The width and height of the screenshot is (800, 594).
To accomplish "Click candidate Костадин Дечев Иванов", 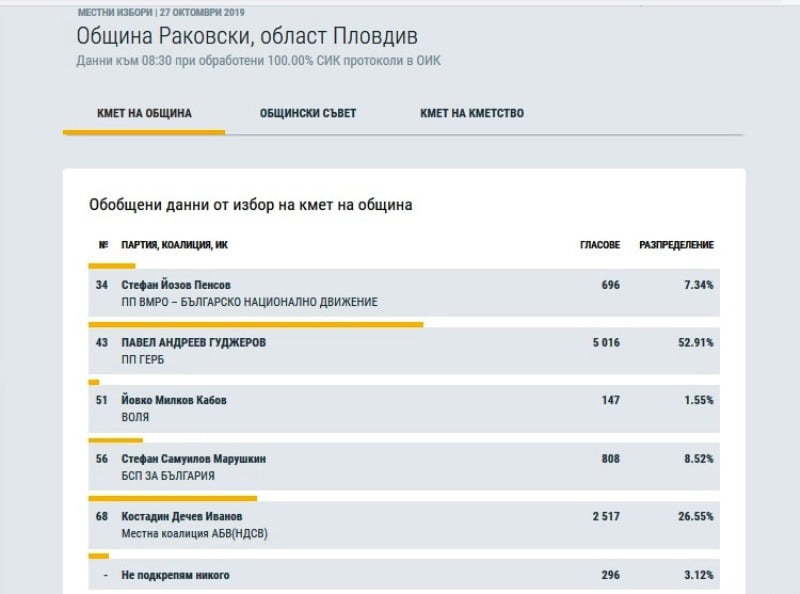I will 182,516.
